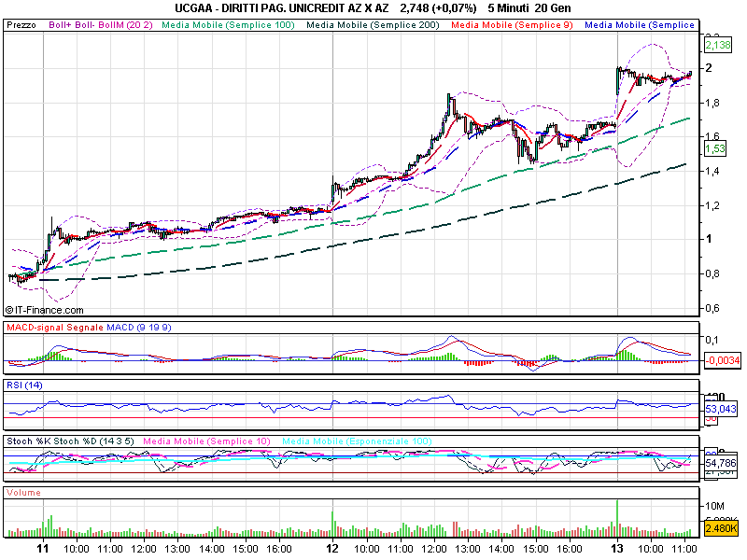Click the '5 Minuti 20 Gen' timeframe text

tap(529, 8)
